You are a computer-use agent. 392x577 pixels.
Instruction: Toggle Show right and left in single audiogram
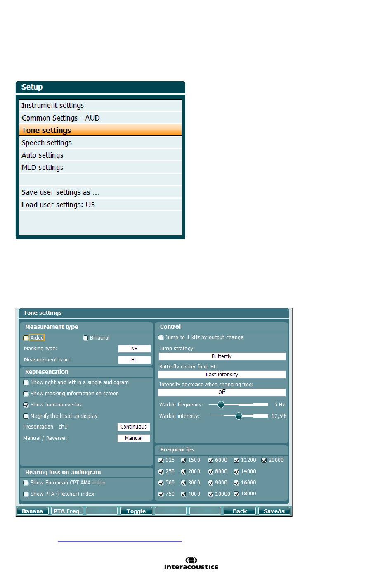point(26,382)
